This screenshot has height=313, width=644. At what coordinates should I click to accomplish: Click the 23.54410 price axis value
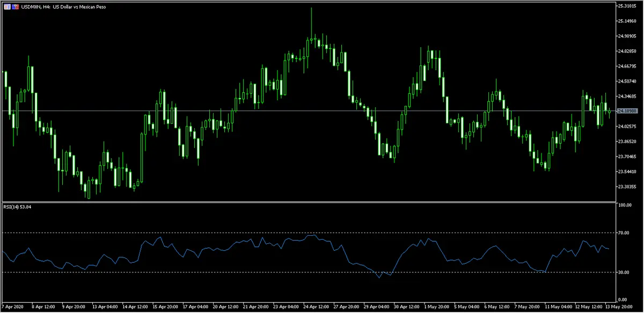click(627, 172)
